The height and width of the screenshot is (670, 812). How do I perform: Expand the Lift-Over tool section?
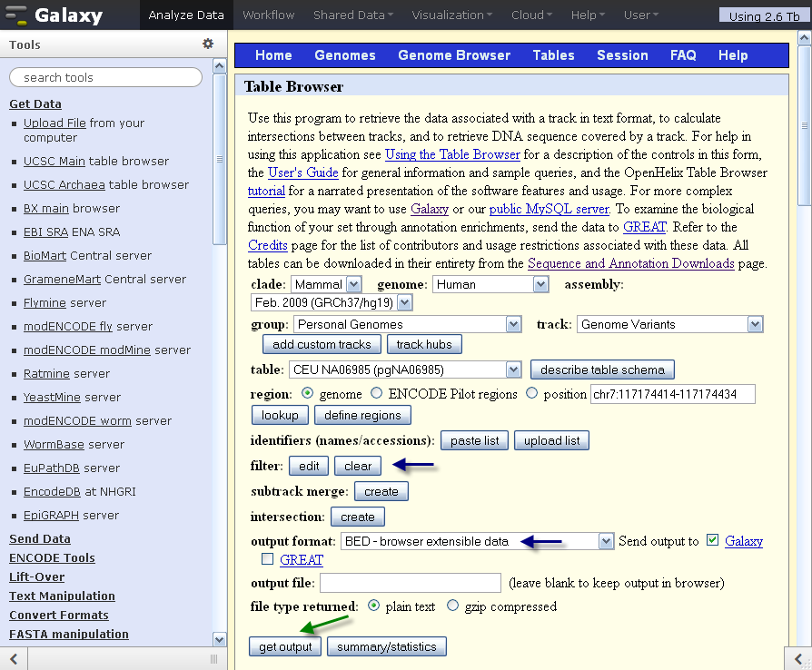coord(36,576)
